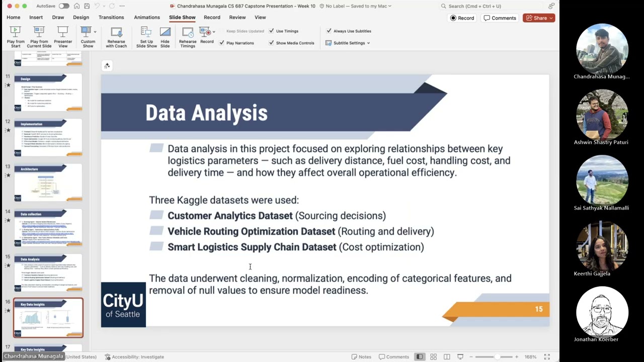Screen dimensions: 644x362
Task: Uncheck Show Media Controls checkbox
Action: 272,43
